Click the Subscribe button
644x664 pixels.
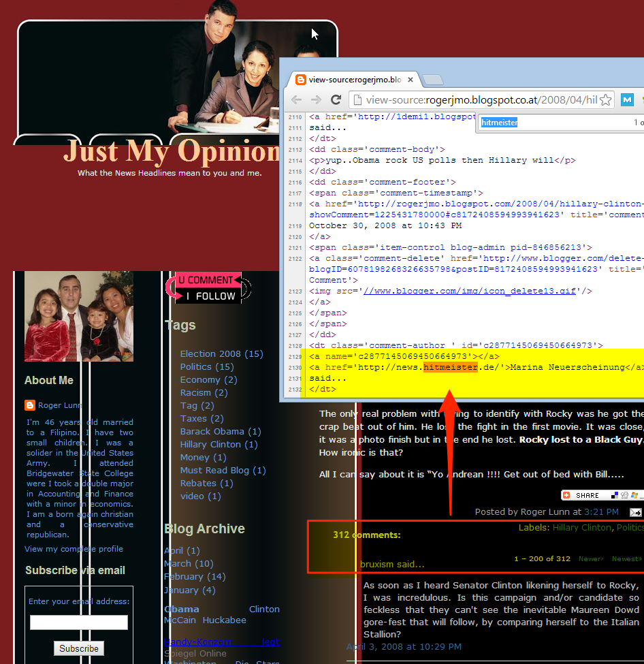79,648
